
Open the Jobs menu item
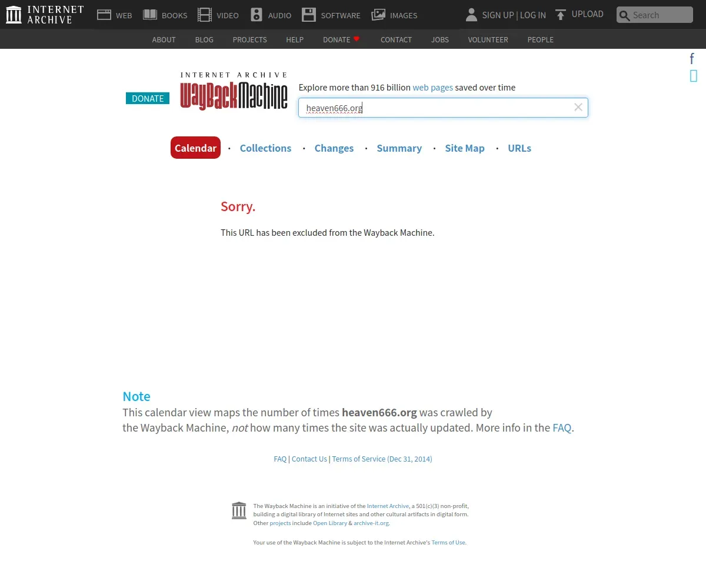pyautogui.click(x=439, y=39)
